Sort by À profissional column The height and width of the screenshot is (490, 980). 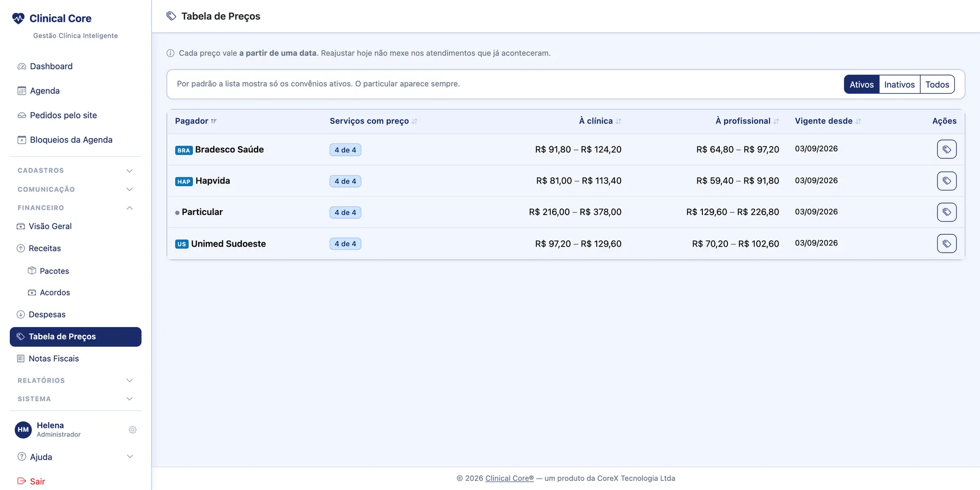pos(747,121)
